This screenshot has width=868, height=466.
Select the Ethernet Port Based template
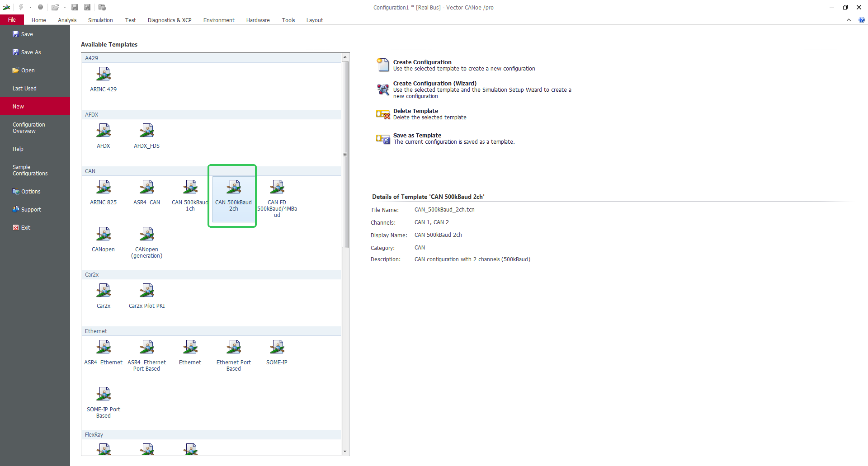point(234,356)
